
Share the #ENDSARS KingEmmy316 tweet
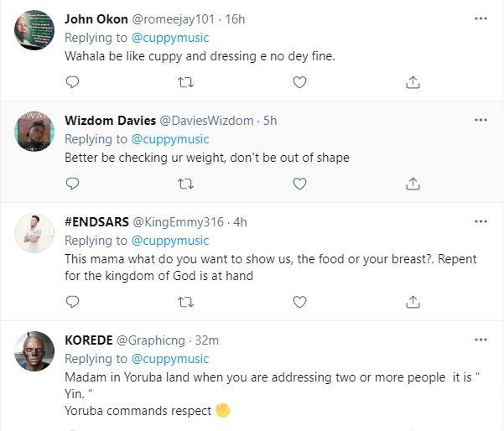pos(413,300)
